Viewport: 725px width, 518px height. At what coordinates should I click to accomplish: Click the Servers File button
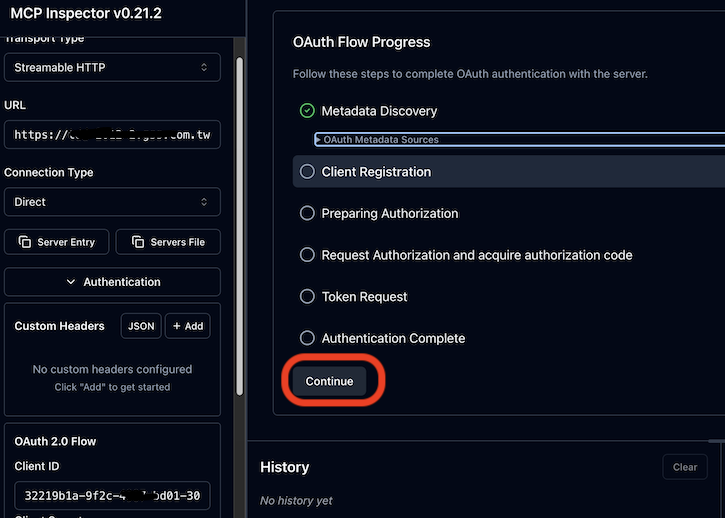click(x=168, y=242)
